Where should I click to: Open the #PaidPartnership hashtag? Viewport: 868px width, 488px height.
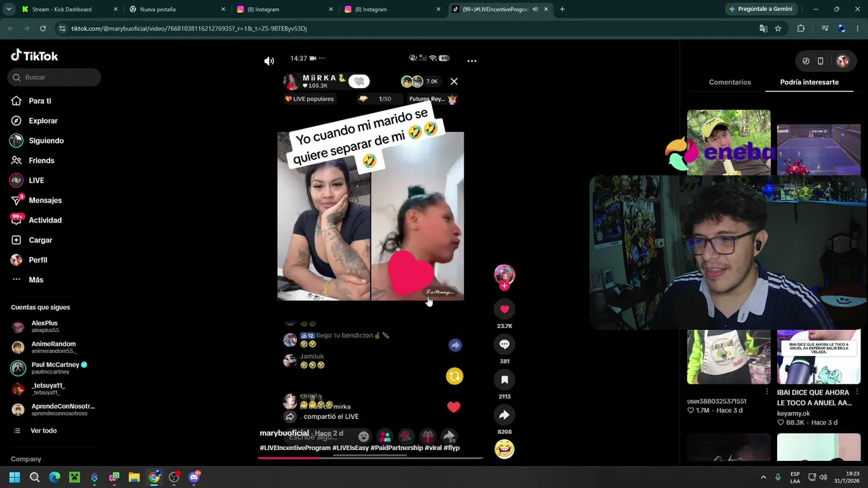coord(396,448)
